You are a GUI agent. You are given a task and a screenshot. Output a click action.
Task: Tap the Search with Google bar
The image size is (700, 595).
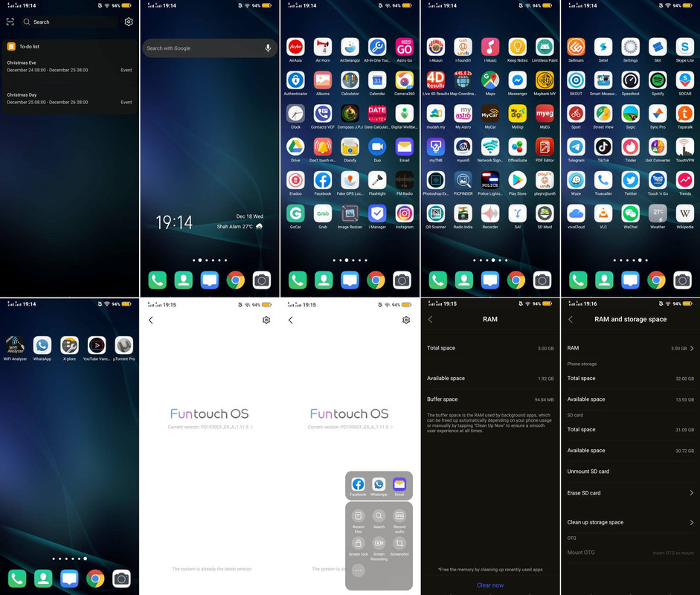(209, 48)
